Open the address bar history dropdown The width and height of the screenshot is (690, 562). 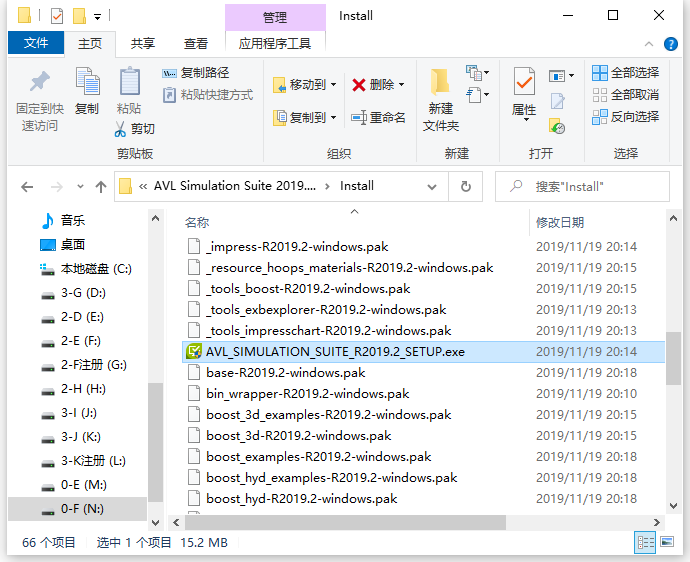[432, 187]
